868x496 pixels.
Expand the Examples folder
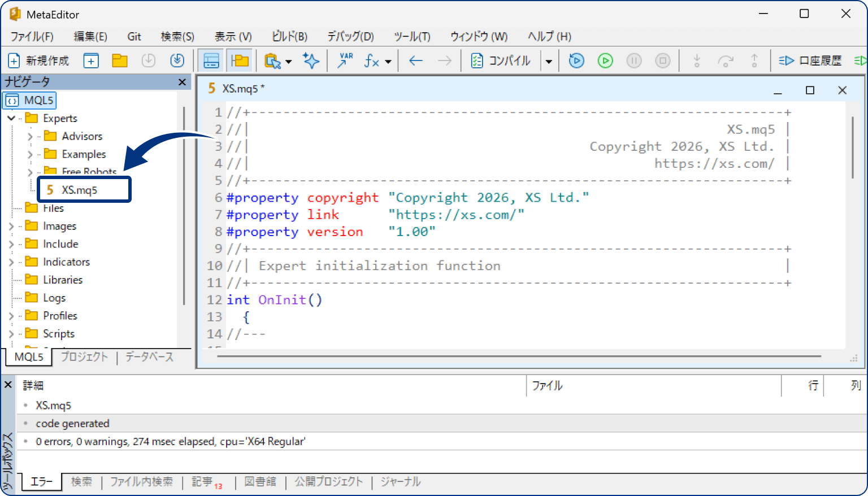(30, 154)
